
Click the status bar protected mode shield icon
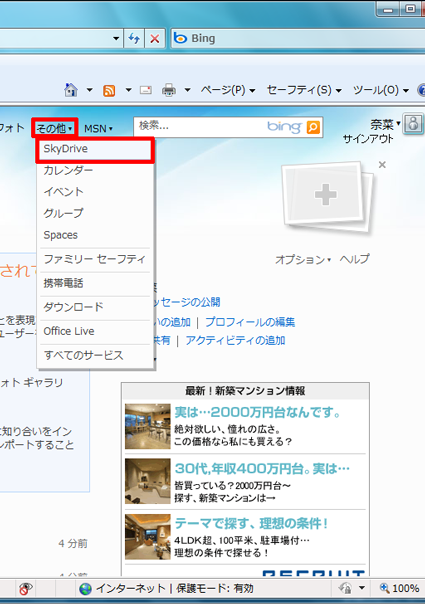pos(345,588)
